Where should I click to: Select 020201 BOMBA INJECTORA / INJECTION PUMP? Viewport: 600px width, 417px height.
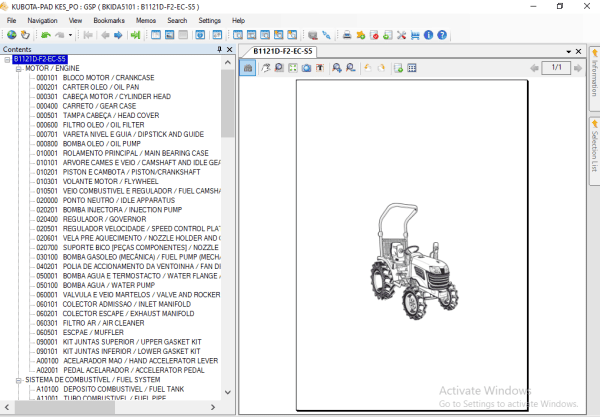click(x=109, y=210)
